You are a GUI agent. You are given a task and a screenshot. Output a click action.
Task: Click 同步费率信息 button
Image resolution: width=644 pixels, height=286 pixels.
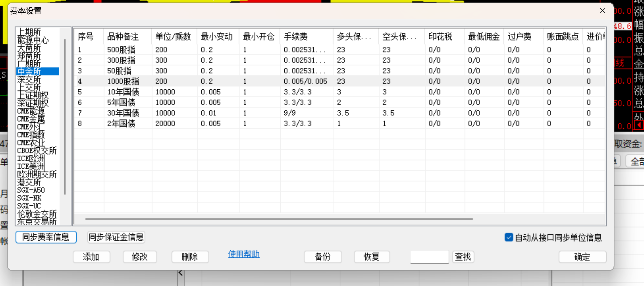tap(46, 237)
